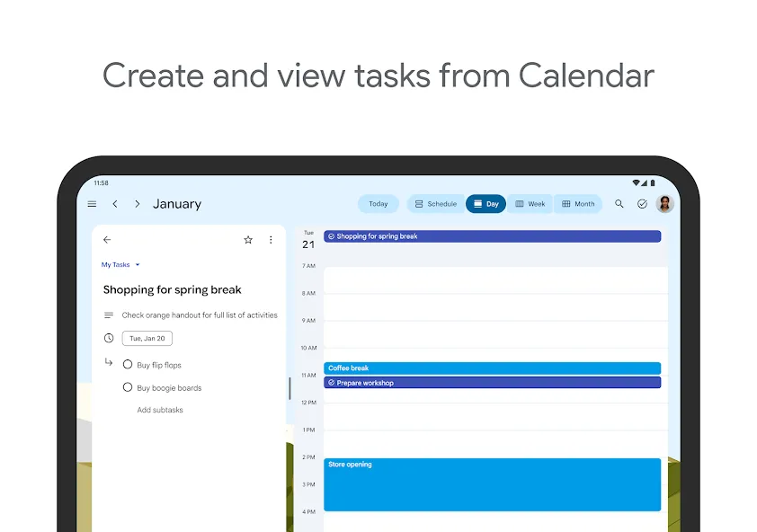This screenshot has height=532, width=757.
Task: Open the Store opening event
Action: click(492, 484)
